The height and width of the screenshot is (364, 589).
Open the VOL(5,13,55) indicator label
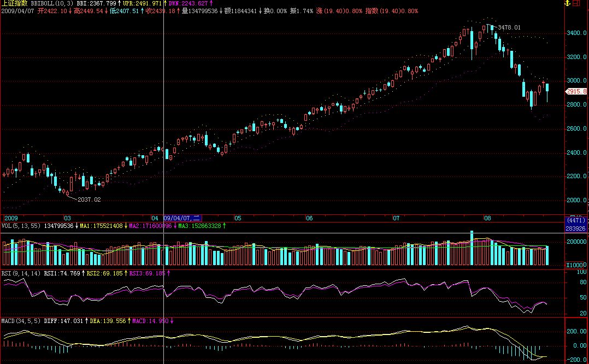tap(21, 226)
